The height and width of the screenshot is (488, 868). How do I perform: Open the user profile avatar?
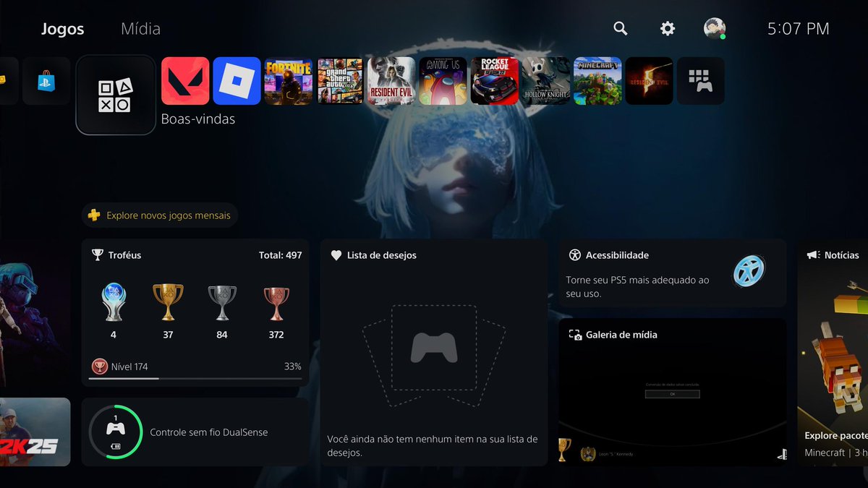715,28
